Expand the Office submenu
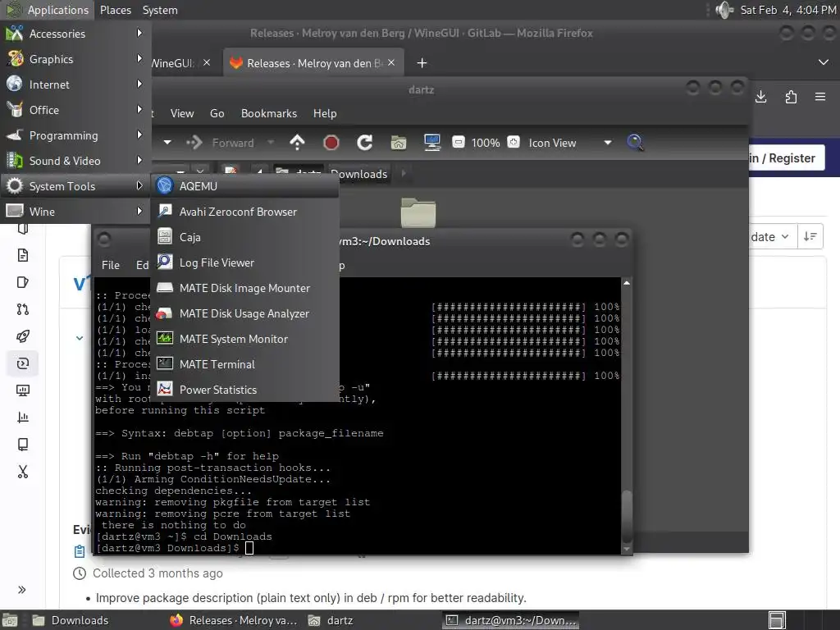840x630 pixels. pyautogui.click(x=75, y=110)
